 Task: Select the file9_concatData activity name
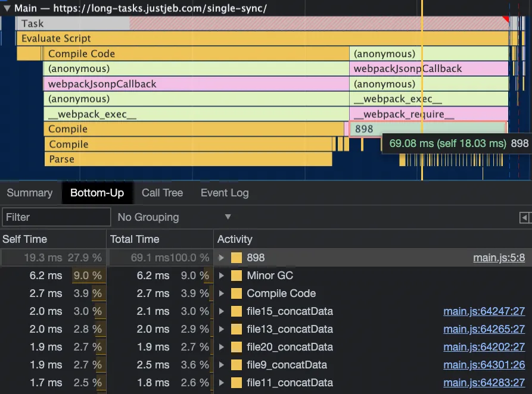click(x=287, y=365)
